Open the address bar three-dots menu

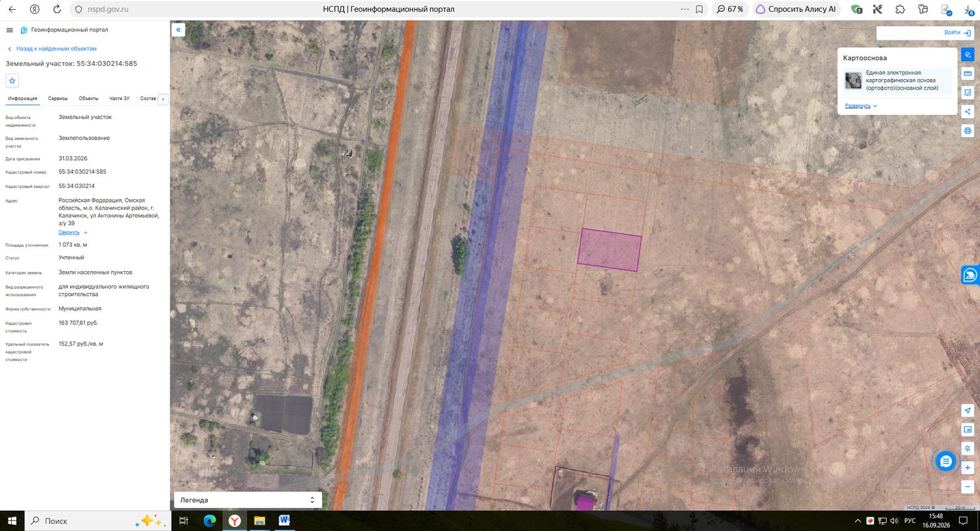coord(684,9)
